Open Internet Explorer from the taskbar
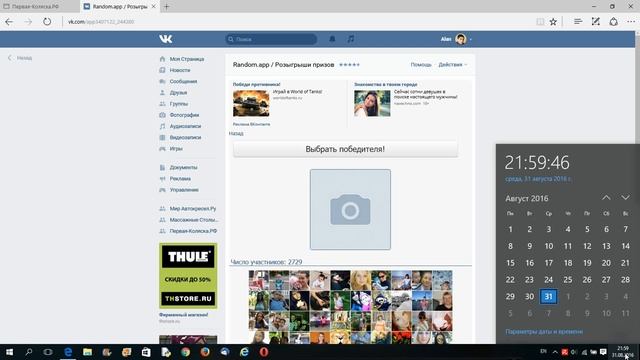Screen dimensions: 640x360 [244, 352]
